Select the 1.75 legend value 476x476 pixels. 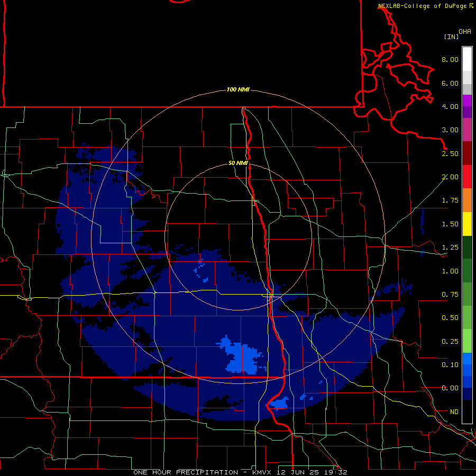[450, 200]
